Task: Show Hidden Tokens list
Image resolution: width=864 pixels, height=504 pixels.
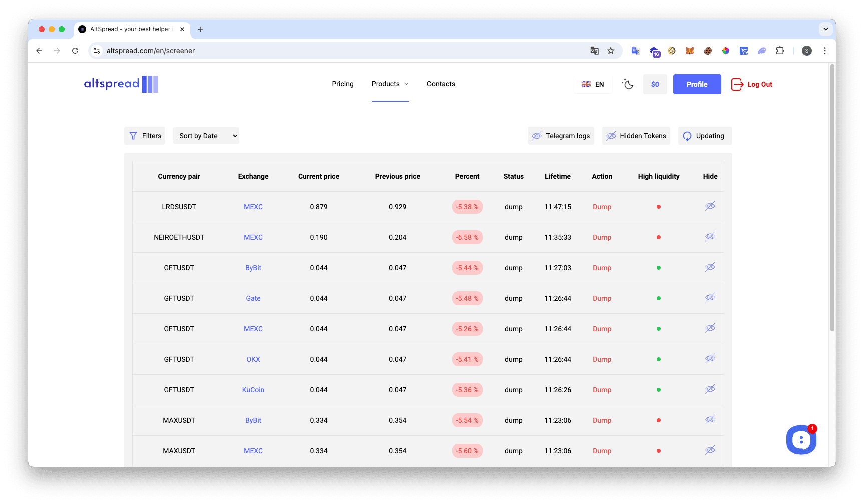Action: (x=636, y=136)
